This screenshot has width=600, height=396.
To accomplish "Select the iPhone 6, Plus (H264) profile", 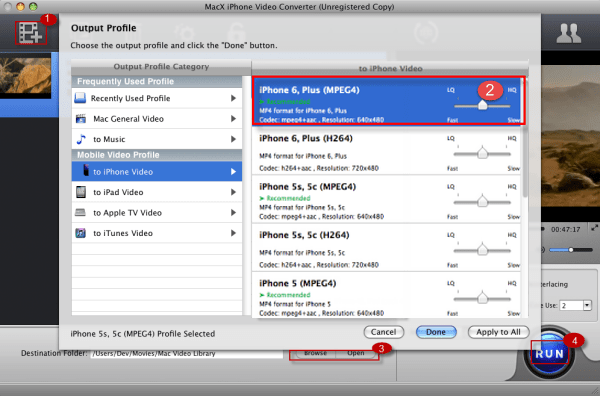I will pos(386,151).
